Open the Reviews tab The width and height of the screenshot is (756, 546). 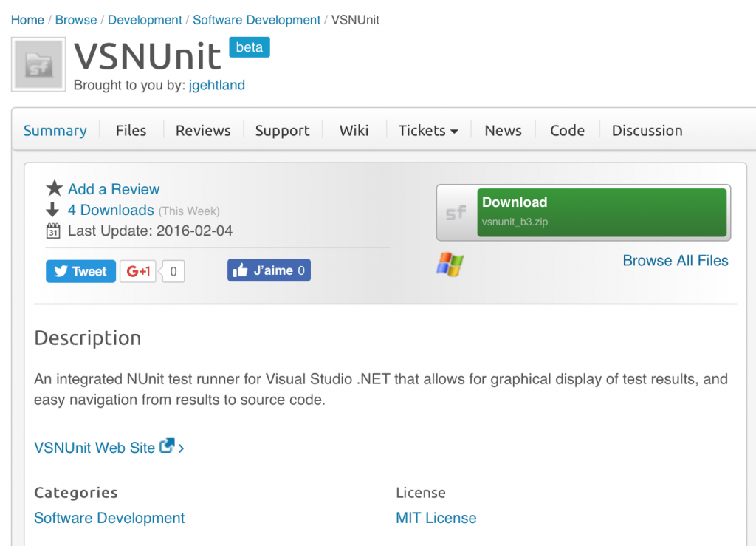tap(203, 130)
